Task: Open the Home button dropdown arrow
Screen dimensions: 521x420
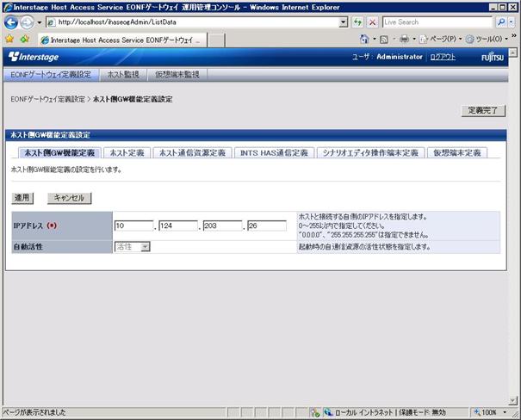Action: point(374,40)
